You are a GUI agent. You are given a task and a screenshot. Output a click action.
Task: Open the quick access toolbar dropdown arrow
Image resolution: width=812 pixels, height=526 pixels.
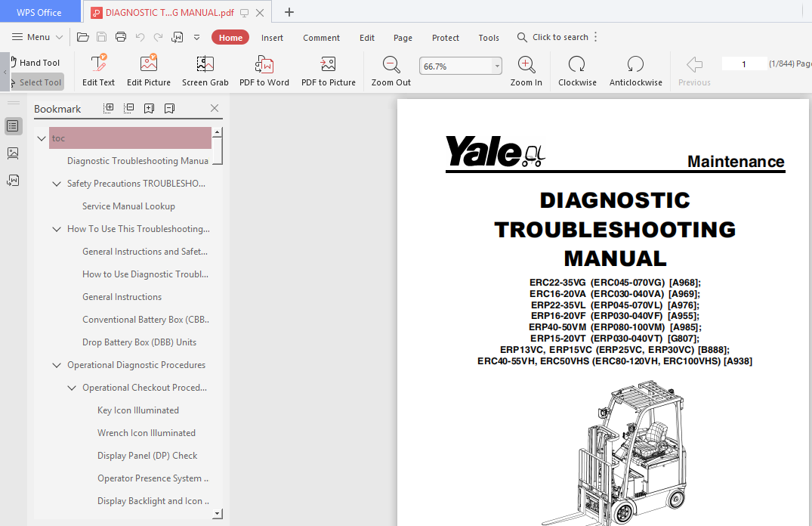click(x=197, y=37)
